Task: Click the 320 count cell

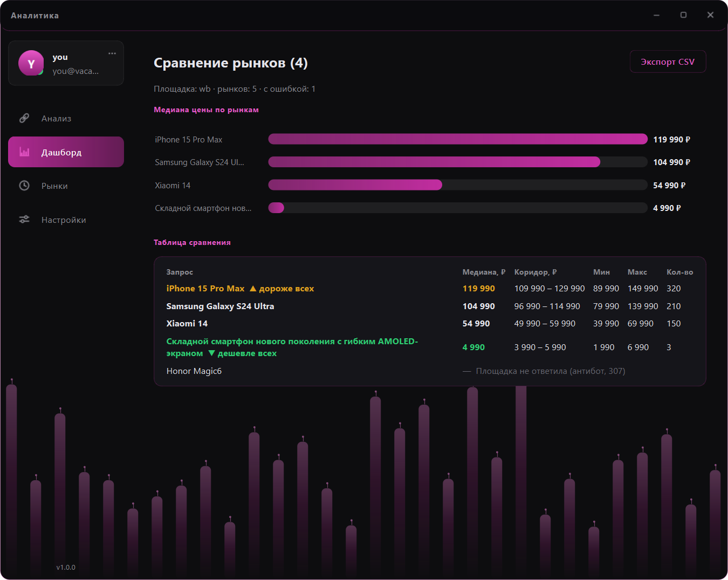Action: [x=674, y=289]
